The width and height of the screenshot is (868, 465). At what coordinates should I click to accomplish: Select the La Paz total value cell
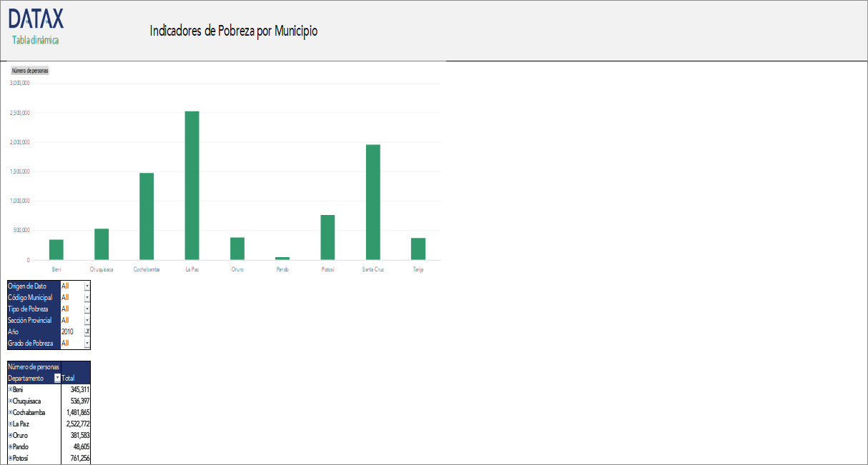coord(76,424)
